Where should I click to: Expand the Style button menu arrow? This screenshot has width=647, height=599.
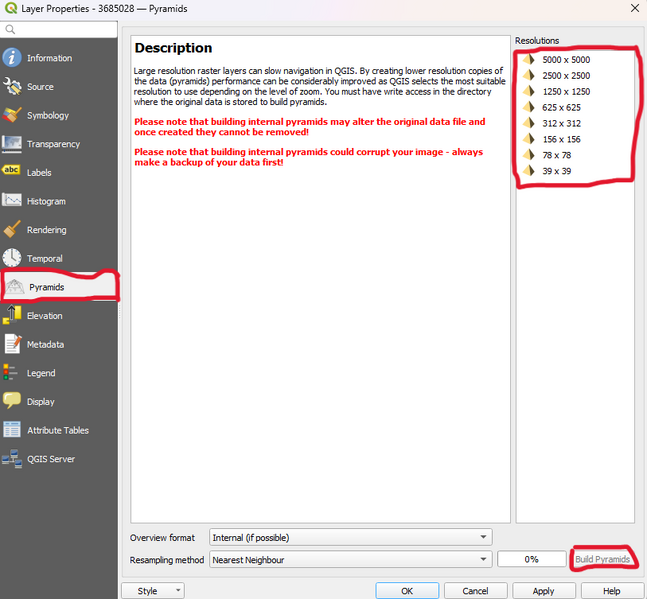pyautogui.click(x=178, y=590)
